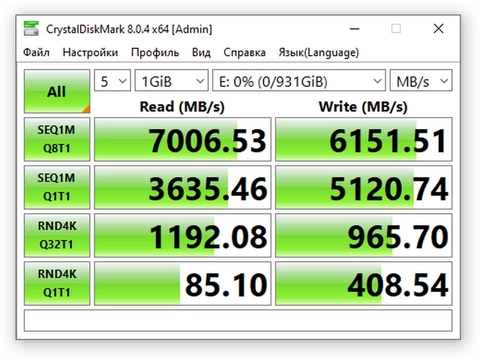Open the Настройки menu

(x=90, y=52)
